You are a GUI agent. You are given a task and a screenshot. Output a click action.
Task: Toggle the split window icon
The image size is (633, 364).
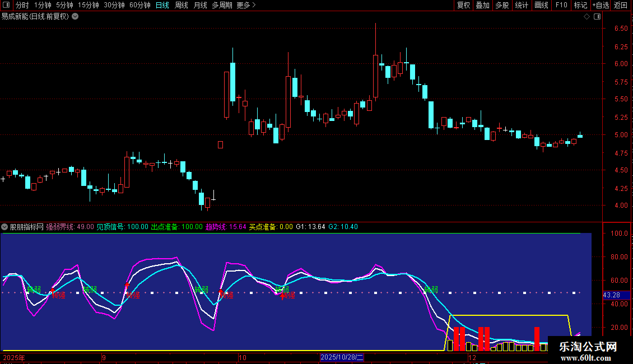tap(597, 17)
